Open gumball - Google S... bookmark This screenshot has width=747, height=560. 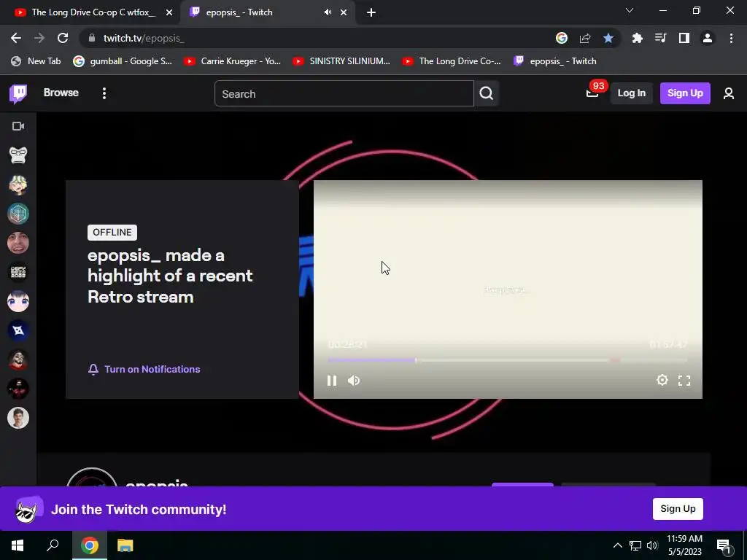point(123,61)
